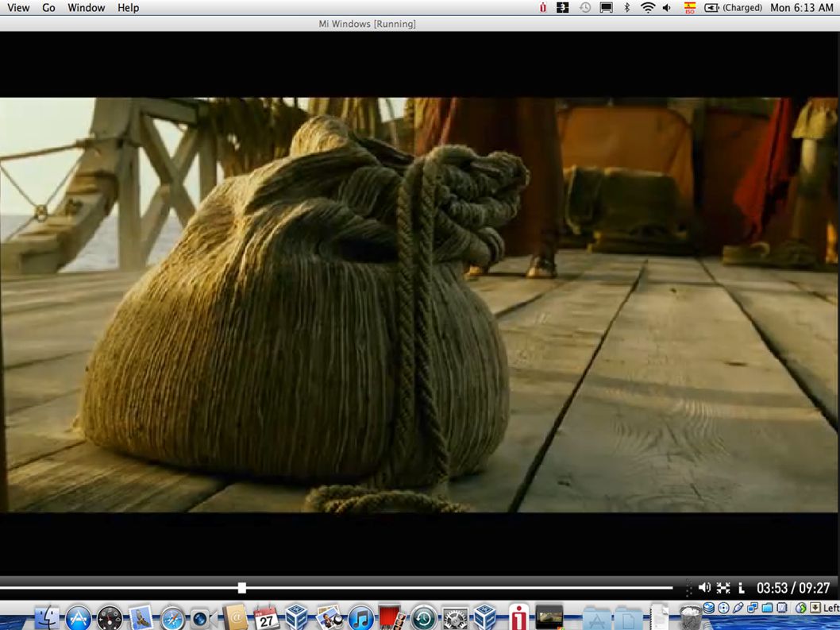The image size is (840, 630).
Task: Launch iTunes music note Dock icon
Action: click(x=361, y=618)
